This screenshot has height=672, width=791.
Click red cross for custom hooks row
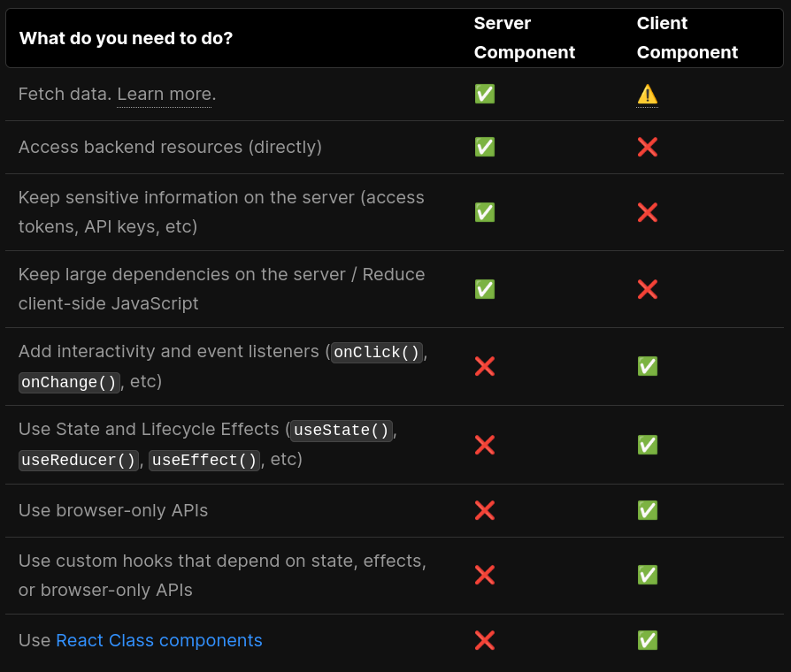(485, 575)
